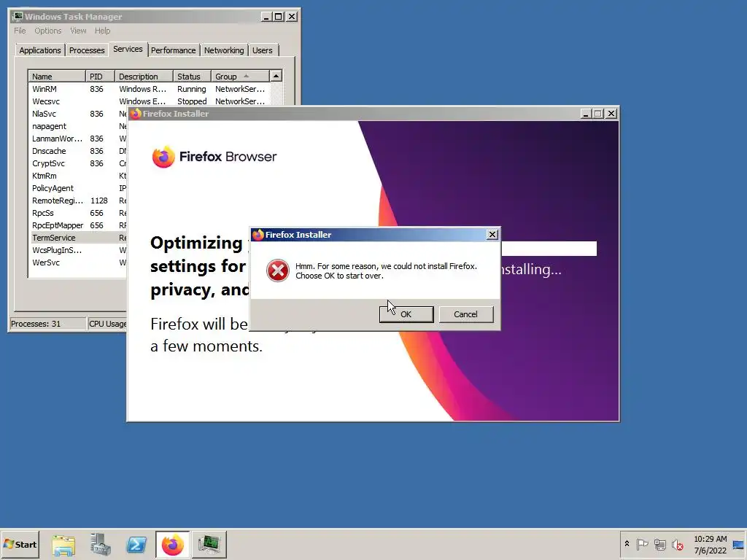Close the Firefox Installer error dialog
The width and height of the screenshot is (747, 560).
tap(492, 234)
